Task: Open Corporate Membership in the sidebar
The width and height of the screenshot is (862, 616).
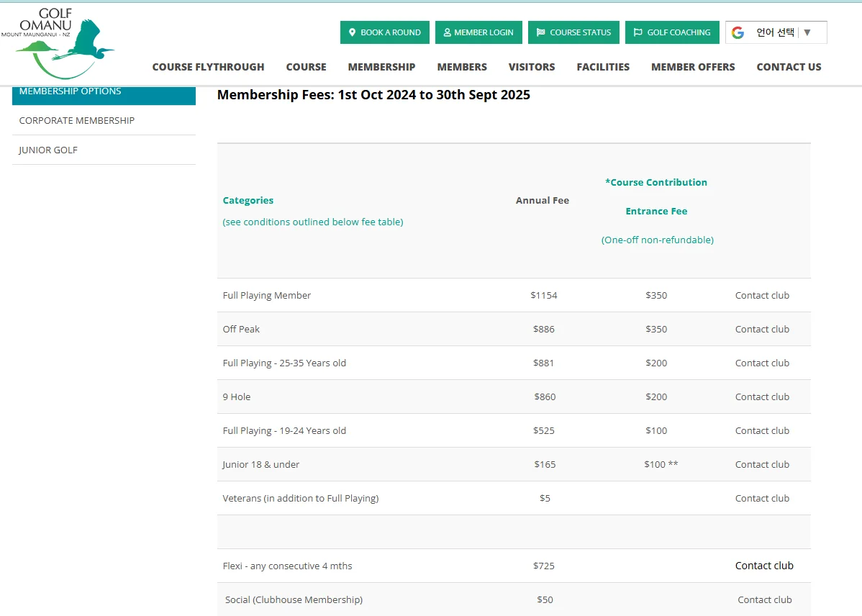Action: [104, 120]
